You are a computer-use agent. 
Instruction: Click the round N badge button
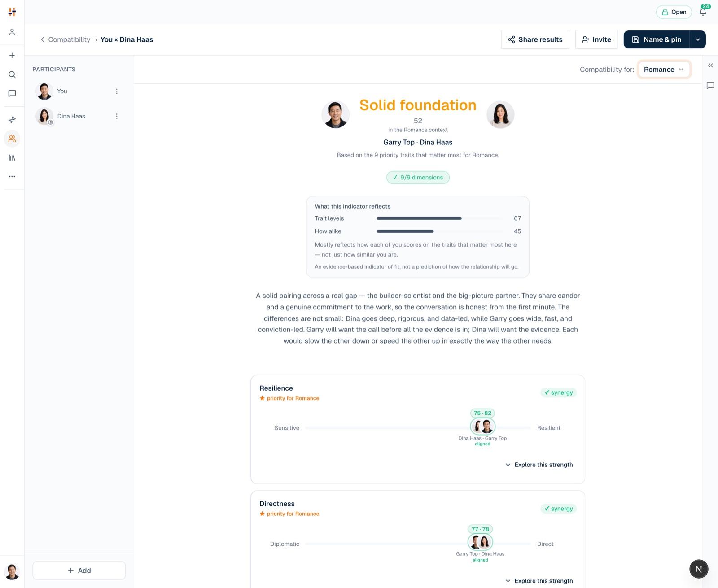(x=699, y=569)
